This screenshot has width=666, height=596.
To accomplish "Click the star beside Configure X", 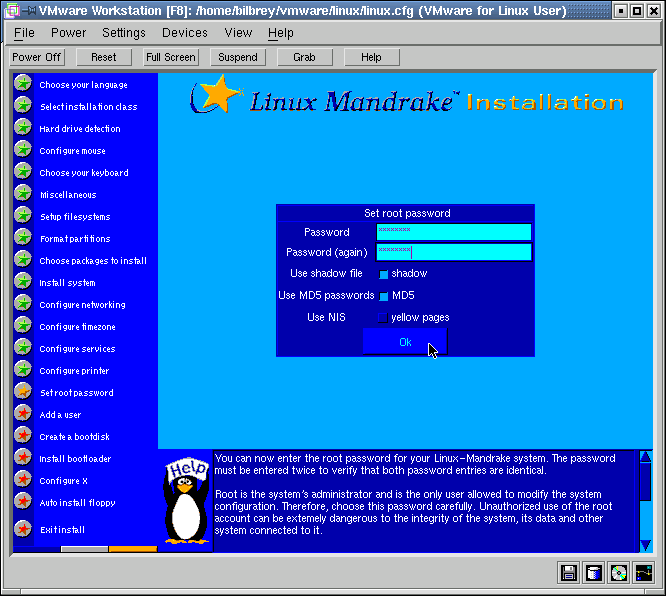I will [x=23, y=480].
